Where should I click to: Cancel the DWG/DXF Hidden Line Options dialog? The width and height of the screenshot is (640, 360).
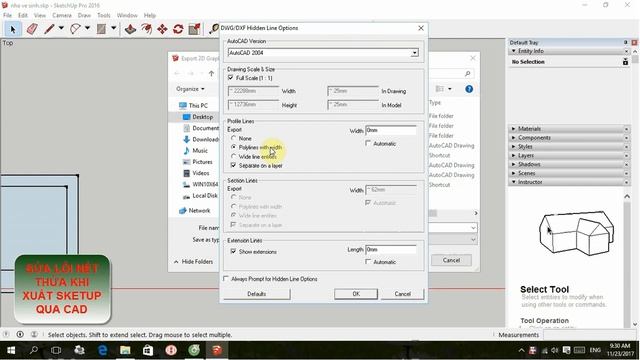(402, 294)
